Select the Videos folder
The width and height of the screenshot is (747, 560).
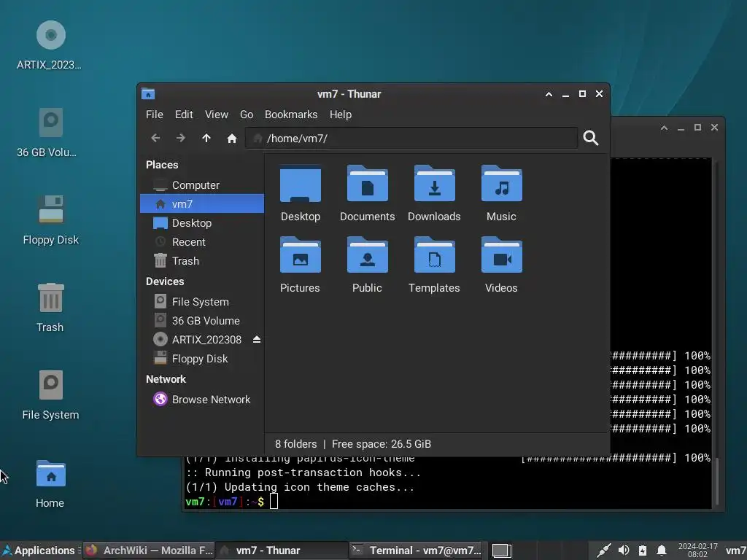(502, 265)
